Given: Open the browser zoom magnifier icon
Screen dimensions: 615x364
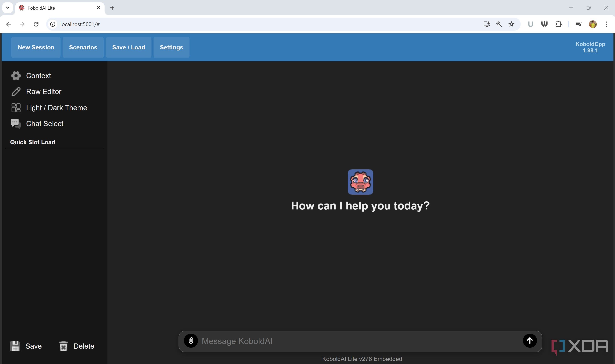Looking at the screenshot, I should coord(499,24).
